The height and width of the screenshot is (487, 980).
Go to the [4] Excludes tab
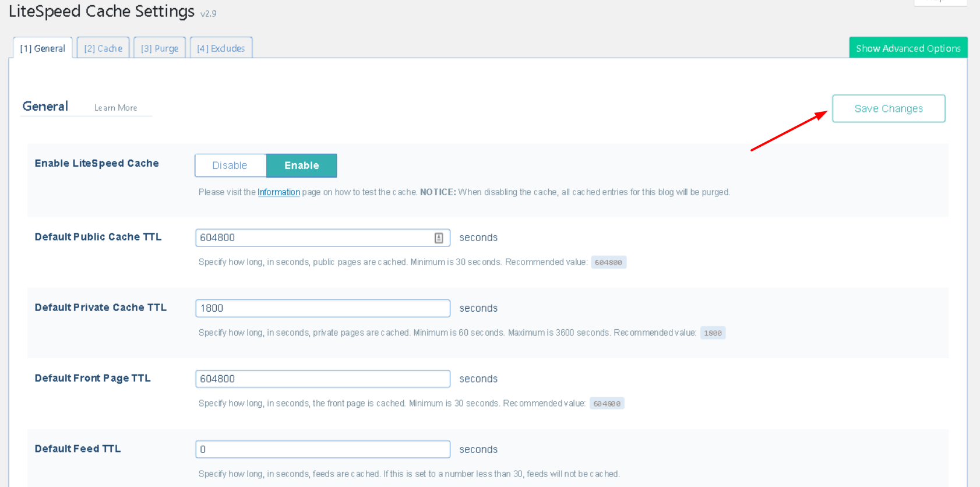click(221, 48)
